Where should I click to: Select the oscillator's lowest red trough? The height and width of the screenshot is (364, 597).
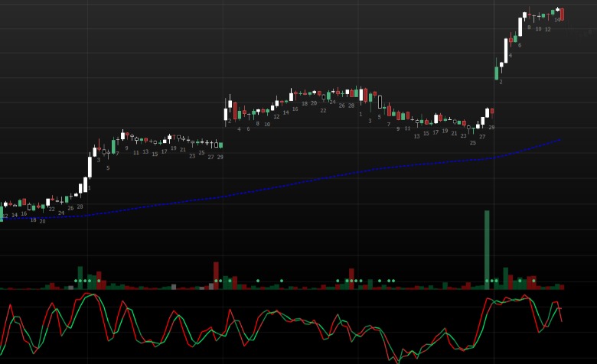pyautogui.click(x=398, y=362)
